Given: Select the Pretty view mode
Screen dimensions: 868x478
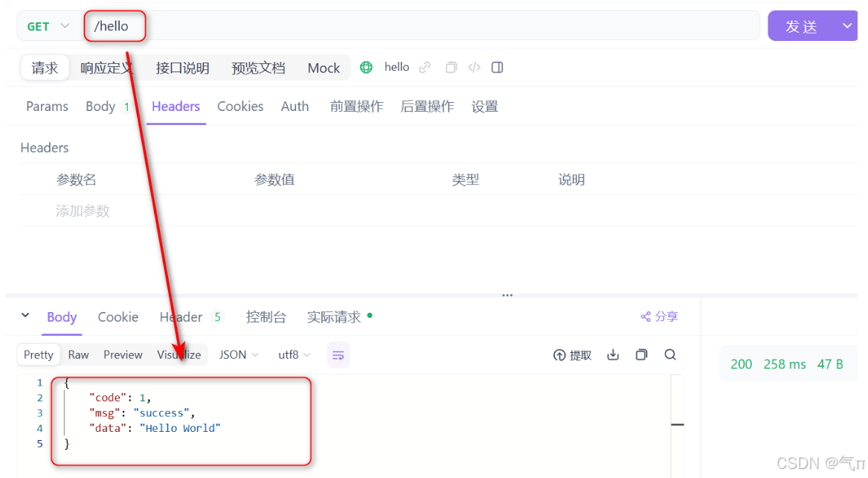Looking at the screenshot, I should point(38,354).
